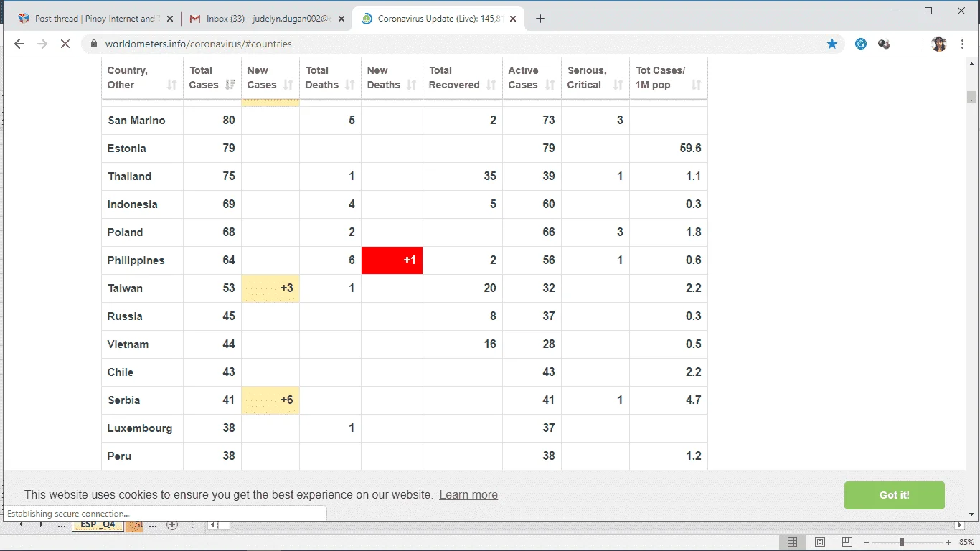This screenshot has height=551, width=980.
Task: Open the Grammarly extension icon
Action: (x=861, y=44)
